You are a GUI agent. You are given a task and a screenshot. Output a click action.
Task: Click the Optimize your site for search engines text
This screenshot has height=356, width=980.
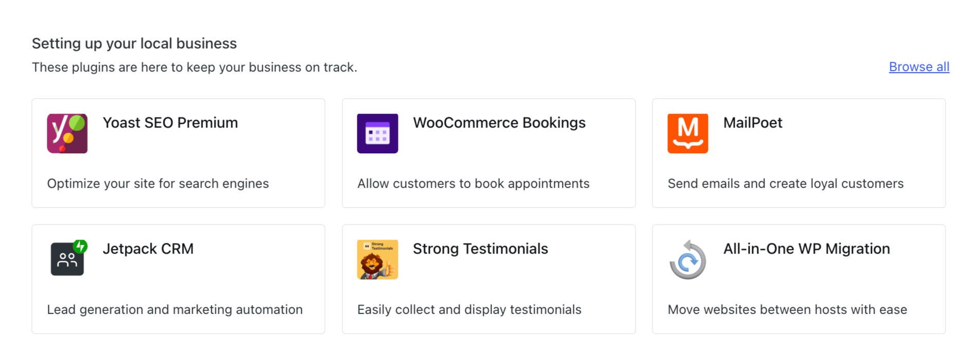[158, 183]
